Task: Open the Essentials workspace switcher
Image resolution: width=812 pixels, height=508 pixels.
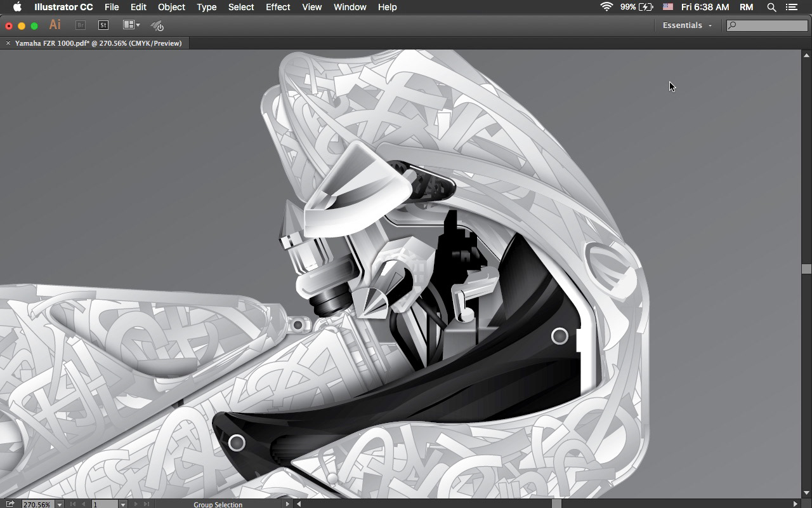Action: coord(687,25)
